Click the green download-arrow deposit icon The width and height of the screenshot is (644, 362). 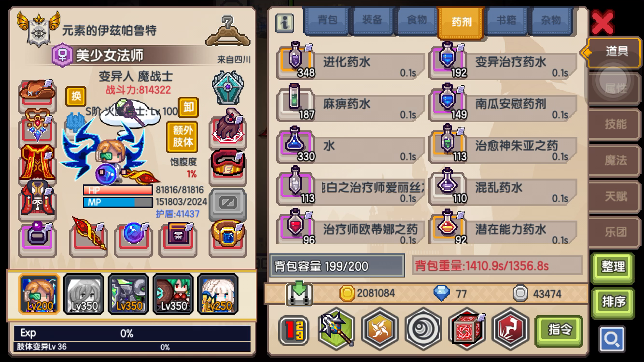tap(299, 293)
